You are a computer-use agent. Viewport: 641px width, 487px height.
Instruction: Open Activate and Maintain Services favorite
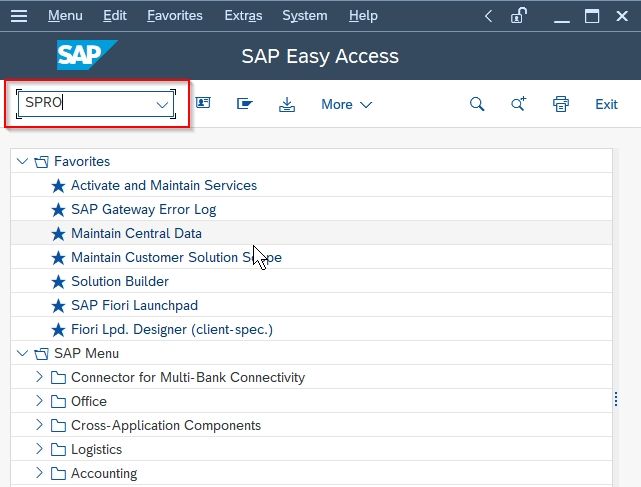[x=164, y=185]
